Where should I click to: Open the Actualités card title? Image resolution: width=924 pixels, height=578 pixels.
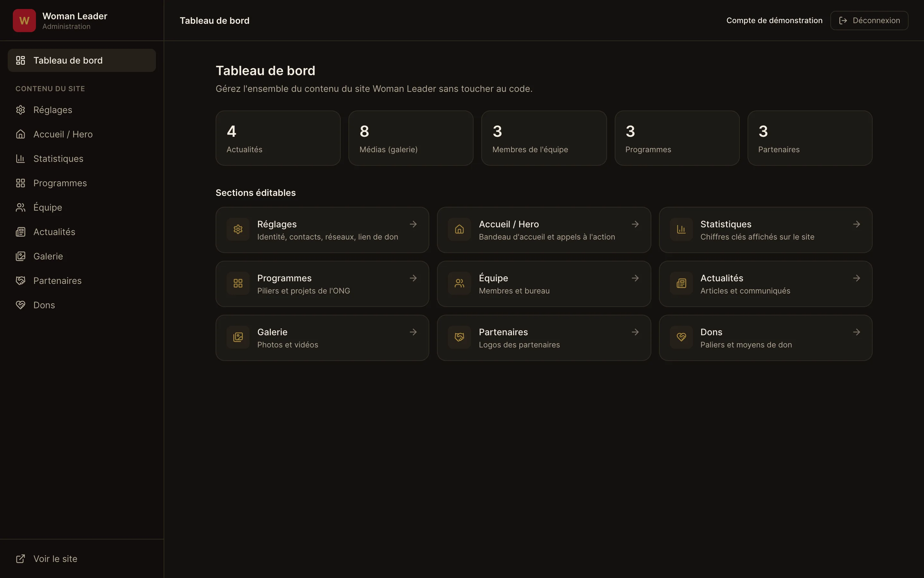[722, 278]
